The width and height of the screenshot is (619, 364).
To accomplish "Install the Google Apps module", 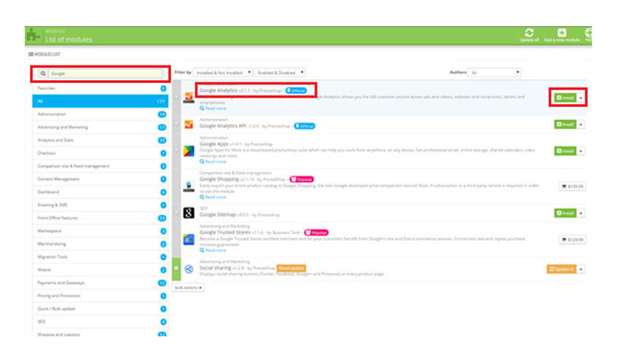I will tap(565, 151).
